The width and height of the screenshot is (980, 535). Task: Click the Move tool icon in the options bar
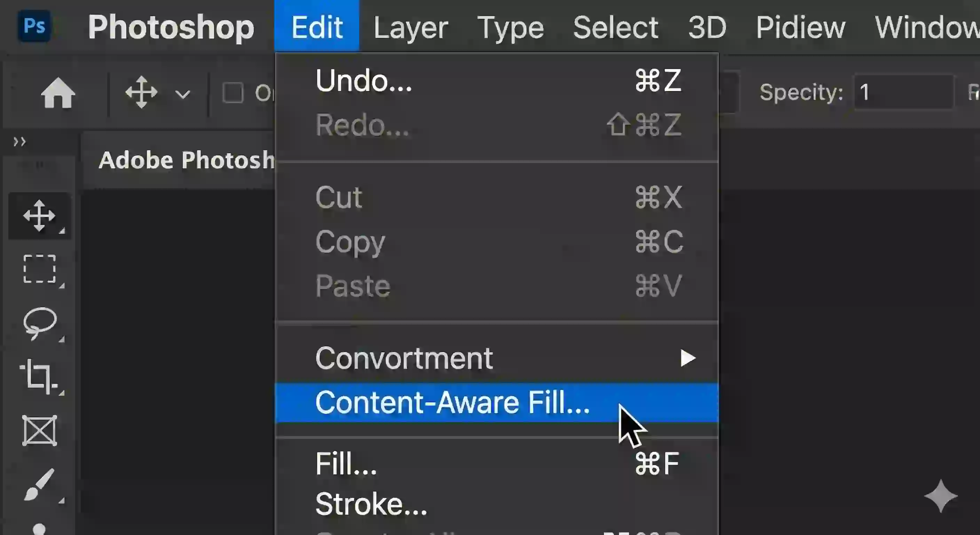coord(142,93)
